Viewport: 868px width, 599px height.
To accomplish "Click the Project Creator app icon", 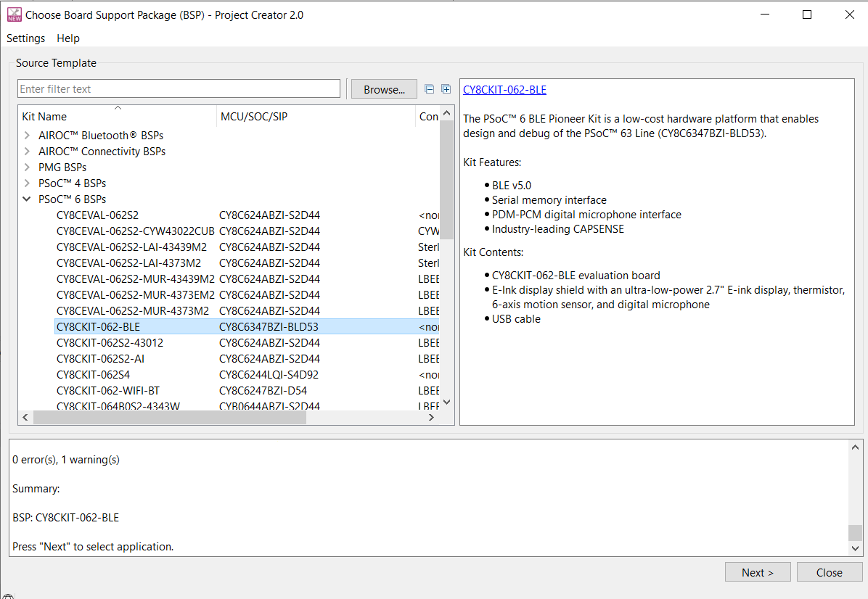I will (15, 15).
